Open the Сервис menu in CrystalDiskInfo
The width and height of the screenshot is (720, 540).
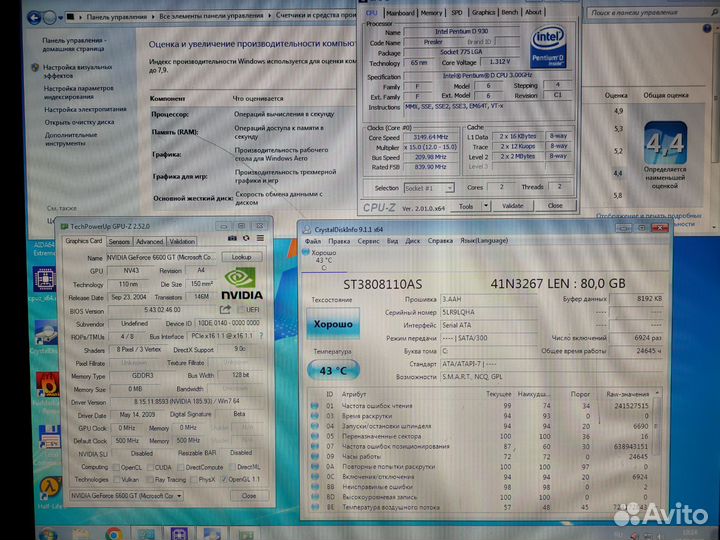[368, 241]
